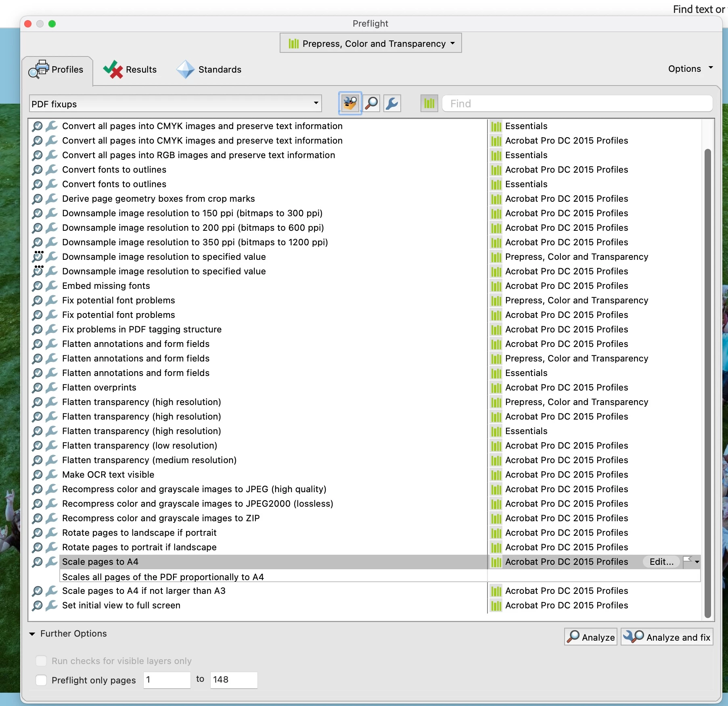Select Derive page geometry boxes from crop marks
728x706 pixels.
point(159,198)
